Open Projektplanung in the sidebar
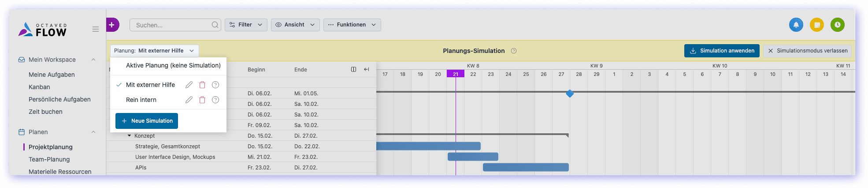 (x=51, y=147)
